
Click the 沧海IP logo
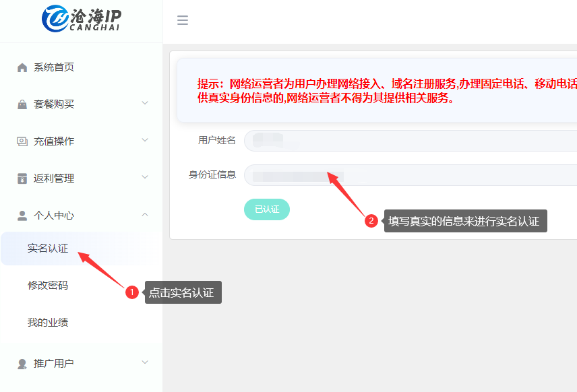click(x=81, y=20)
